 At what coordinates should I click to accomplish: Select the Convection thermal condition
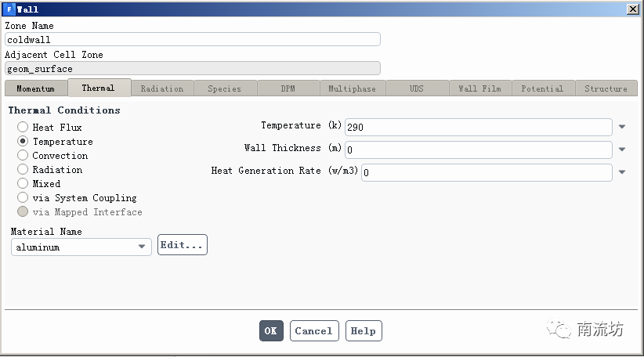coord(23,155)
